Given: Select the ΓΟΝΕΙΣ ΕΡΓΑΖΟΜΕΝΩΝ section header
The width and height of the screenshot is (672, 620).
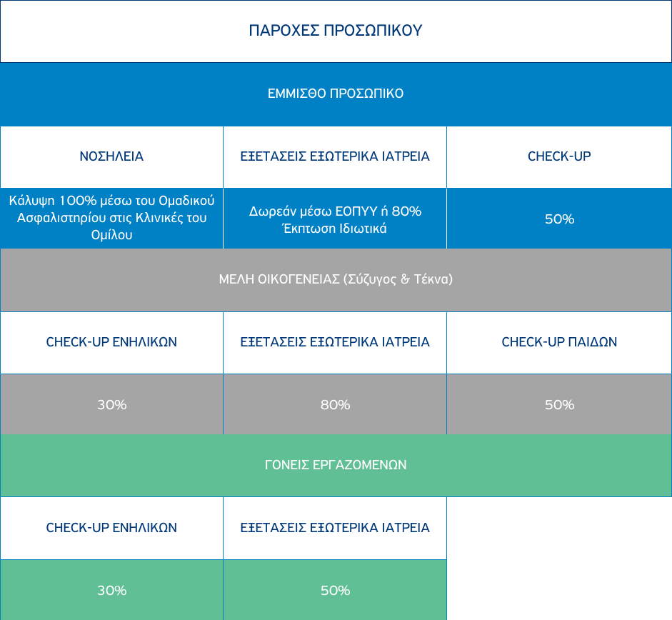Looking at the screenshot, I should 336,465.
